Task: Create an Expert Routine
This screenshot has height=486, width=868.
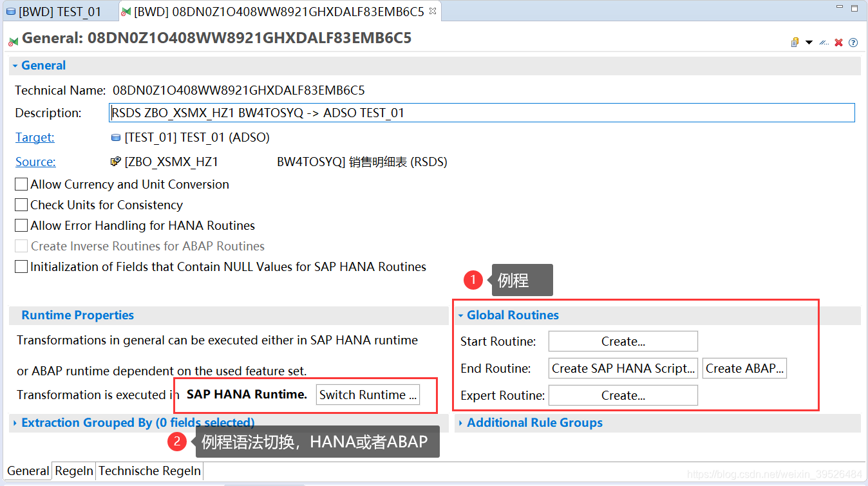Action: 623,395
